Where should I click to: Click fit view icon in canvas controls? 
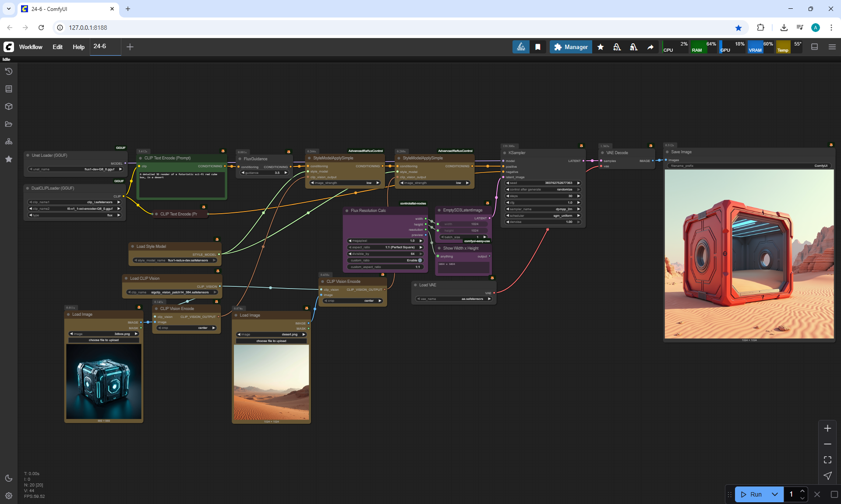827,460
